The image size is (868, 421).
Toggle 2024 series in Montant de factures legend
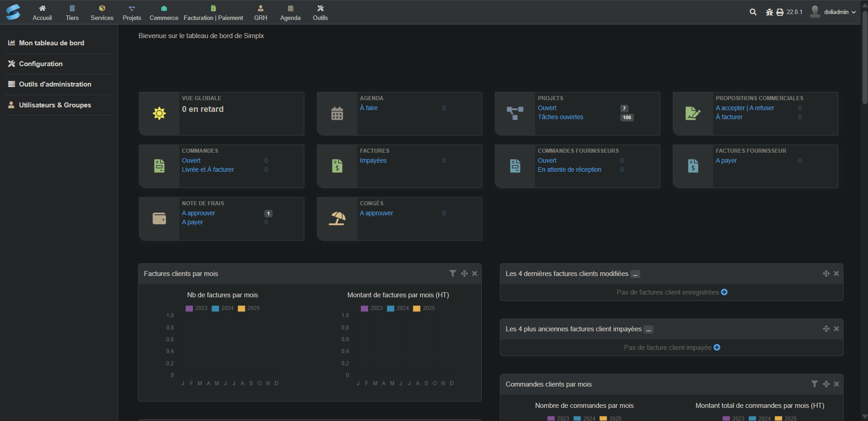(398, 308)
